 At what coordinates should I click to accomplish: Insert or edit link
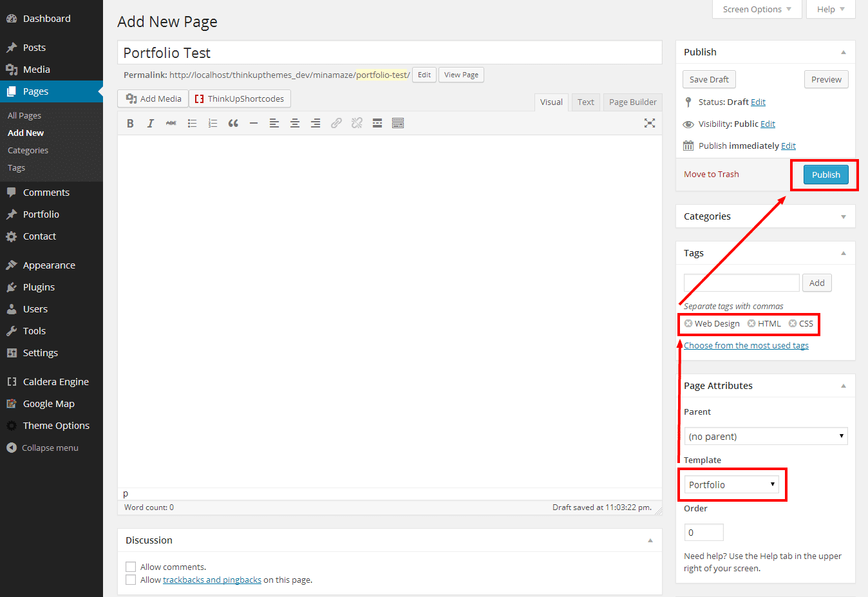336,123
